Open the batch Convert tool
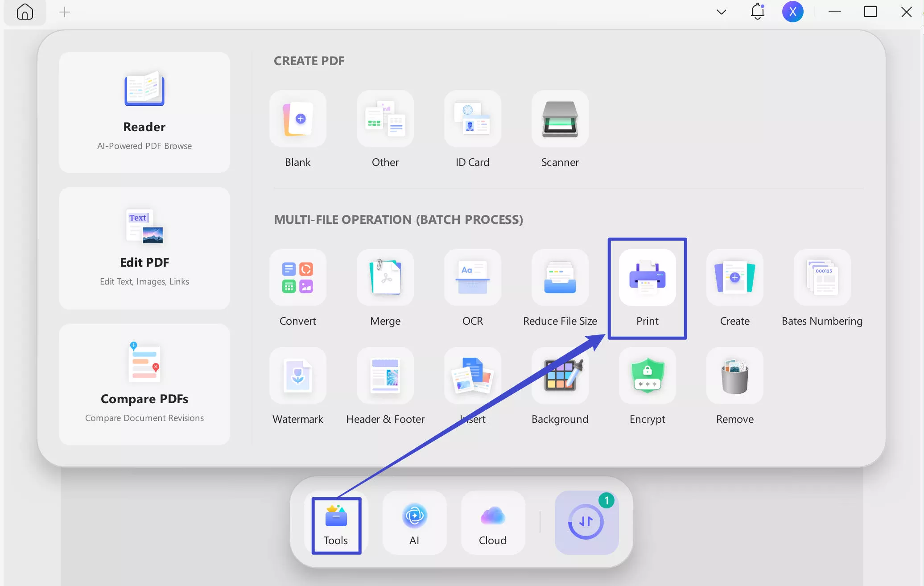The height and width of the screenshot is (586, 924). pyautogui.click(x=298, y=278)
